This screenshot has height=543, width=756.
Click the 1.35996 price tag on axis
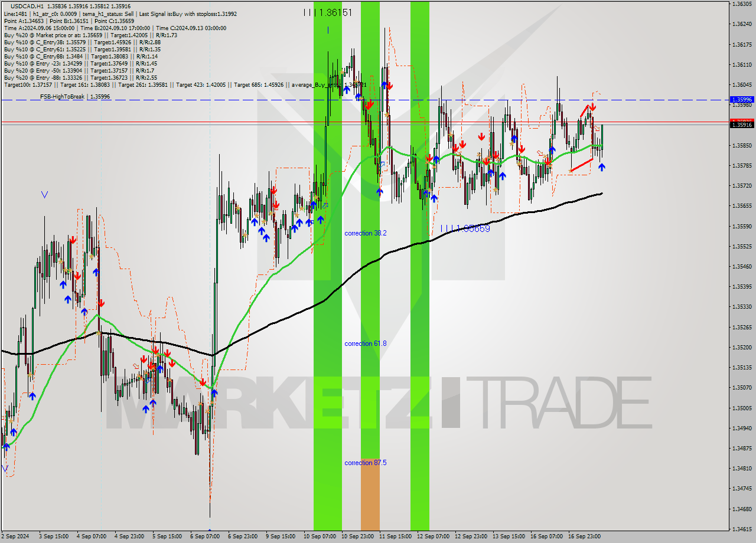(x=742, y=100)
